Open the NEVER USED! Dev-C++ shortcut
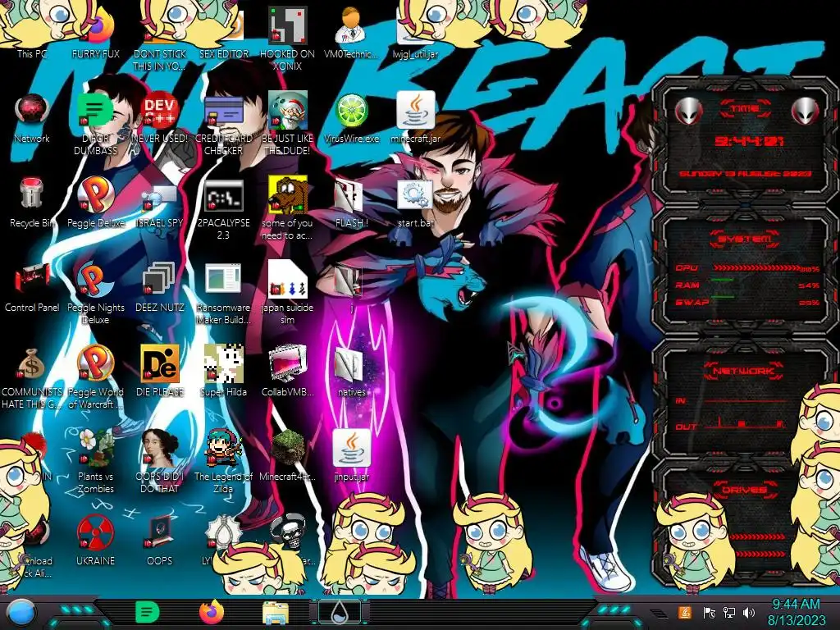840x630 pixels. coord(160,110)
